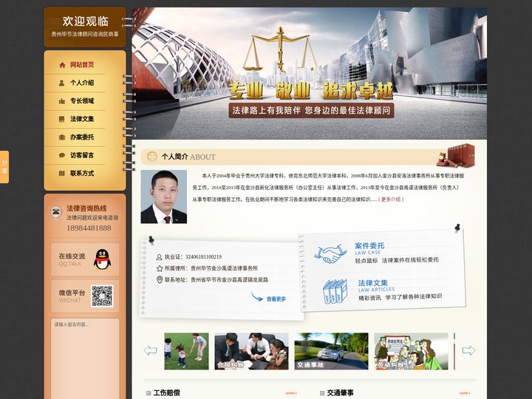Click the document icon beside 法律文集
This screenshot has width=532, height=399.
(62, 119)
